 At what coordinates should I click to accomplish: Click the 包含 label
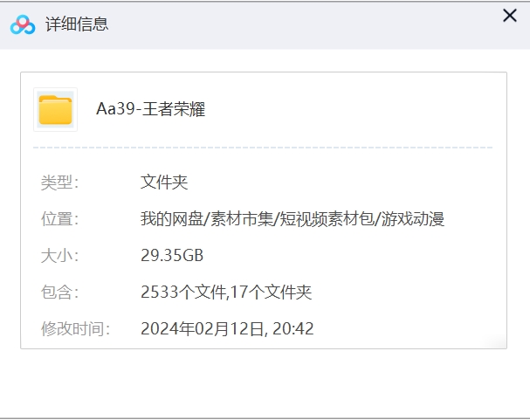click(x=59, y=293)
